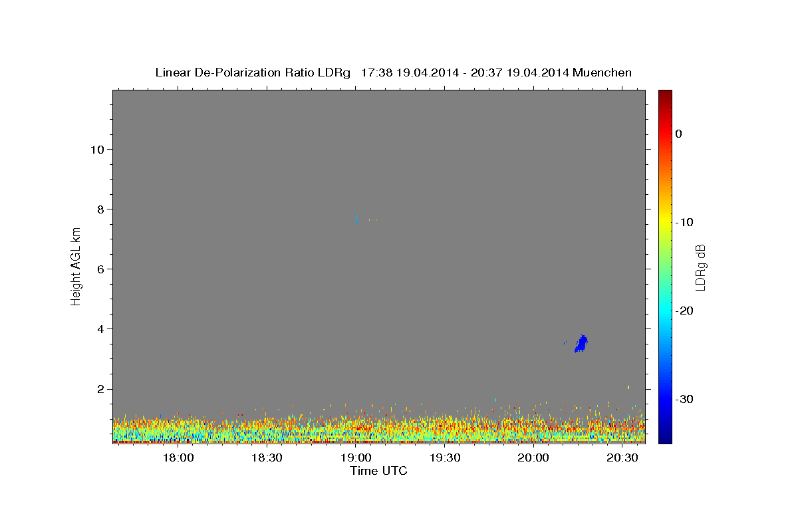Click the 18:30 time tick label
The height and width of the screenshot is (532, 798).
point(267,458)
